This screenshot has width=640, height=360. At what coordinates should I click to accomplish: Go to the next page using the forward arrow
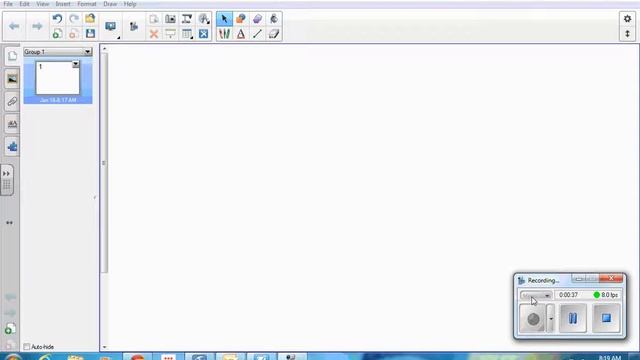pos(37,26)
